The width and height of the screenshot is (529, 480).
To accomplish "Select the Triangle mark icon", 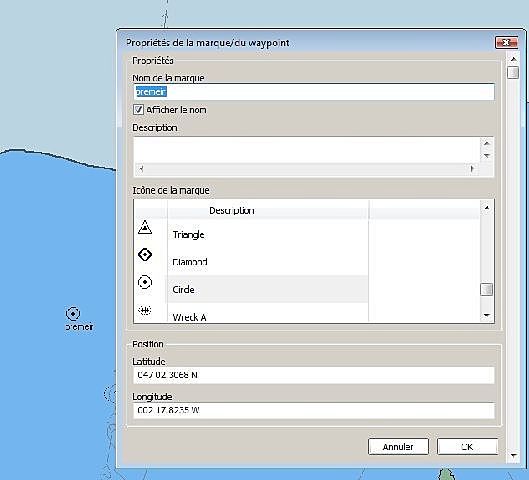I will pos(145,228).
